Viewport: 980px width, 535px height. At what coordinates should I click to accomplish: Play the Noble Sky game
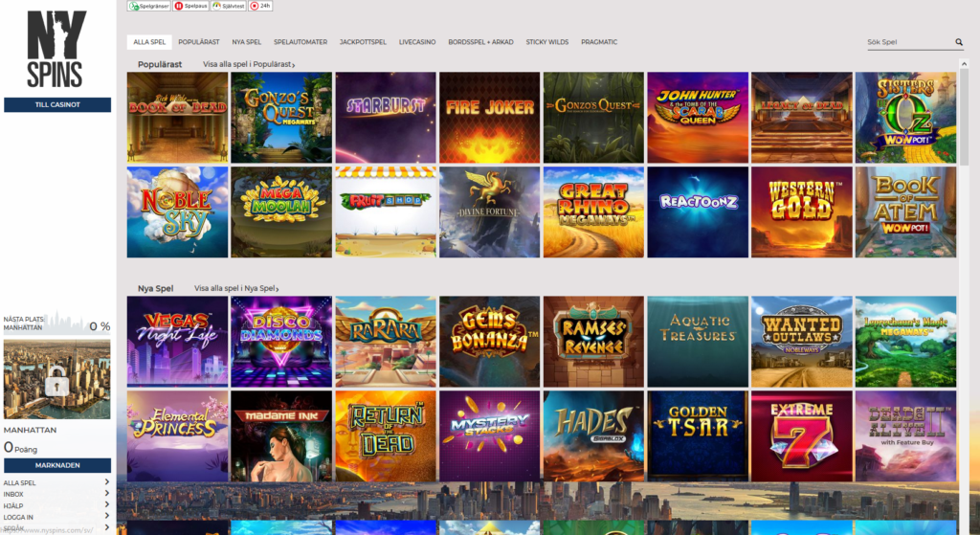click(x=177, y=212)
